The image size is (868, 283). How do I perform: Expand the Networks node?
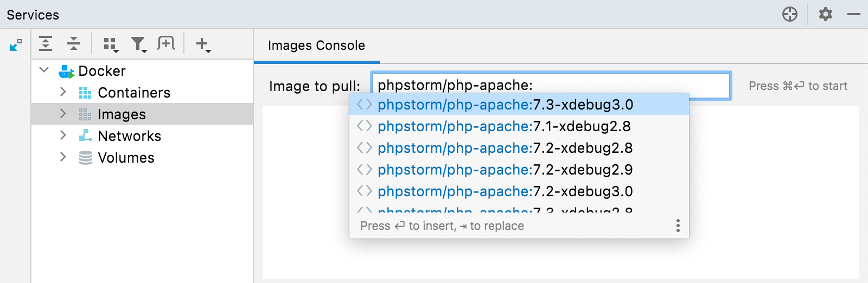(63, 136)
